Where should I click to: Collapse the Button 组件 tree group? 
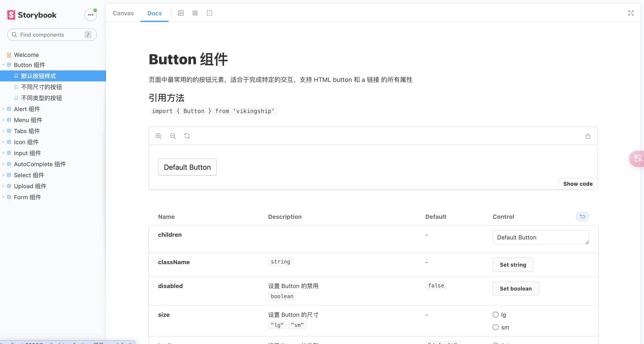click(x=4, y=65)
